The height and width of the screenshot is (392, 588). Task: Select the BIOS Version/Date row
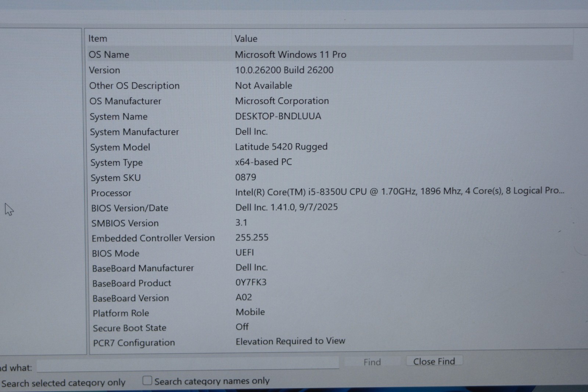[x=330, y=208]
